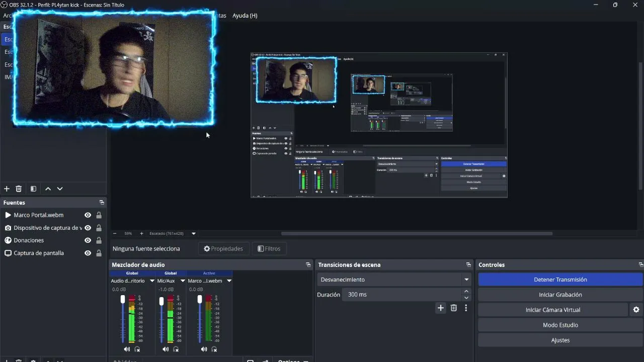Viewport: 644px width, 362px height.
Task: Move the scene down with the arrow
Action: click(60, 189)
